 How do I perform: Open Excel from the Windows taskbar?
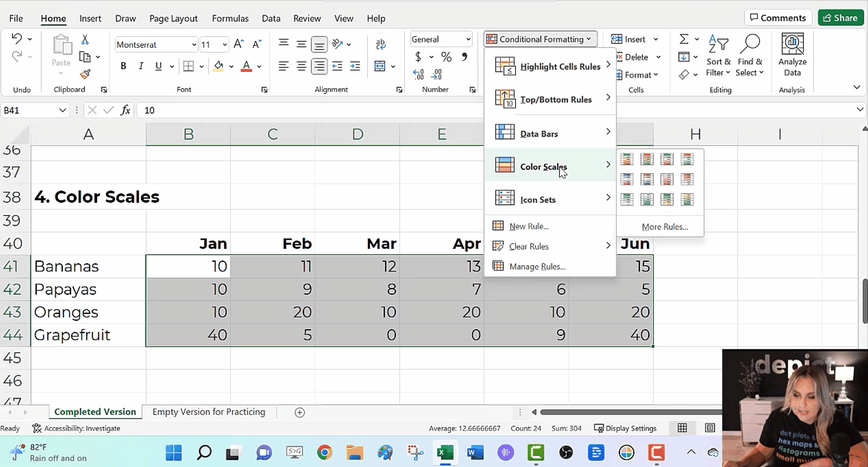coord(445,452)
